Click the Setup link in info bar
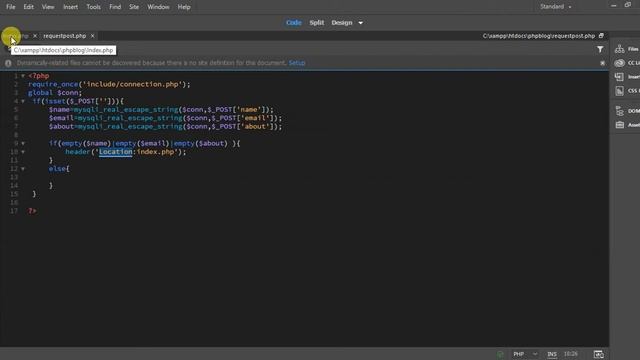 tap(297, 63)
